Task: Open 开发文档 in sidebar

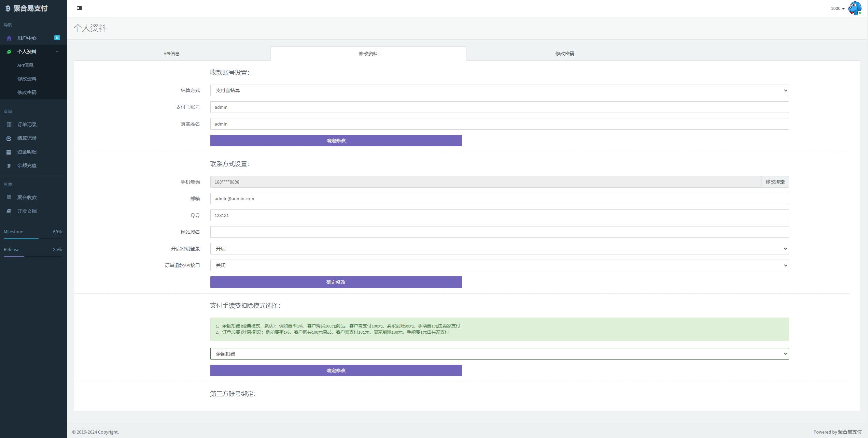Action: 33,211
